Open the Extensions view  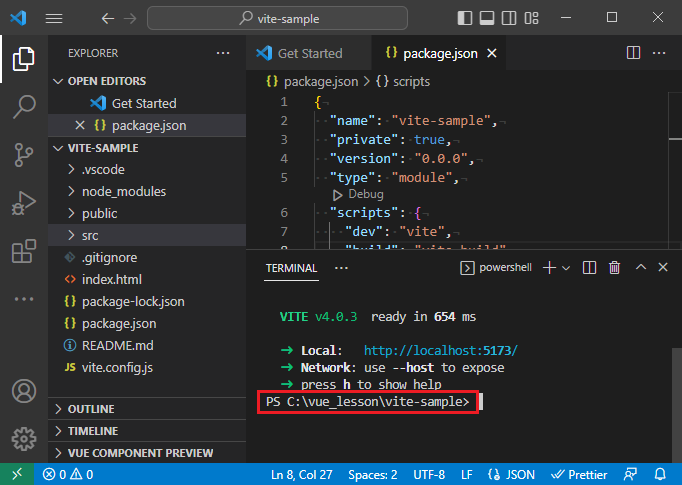coord(23,251)
